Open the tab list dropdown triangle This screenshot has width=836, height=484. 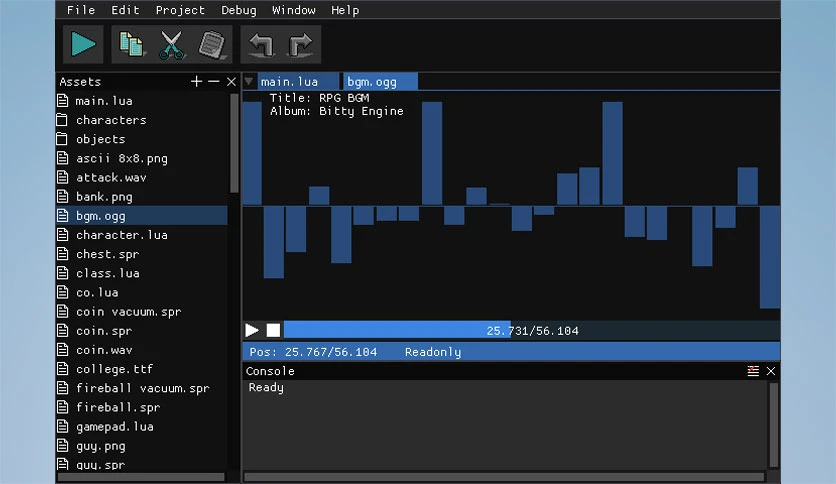pos(249,82)
